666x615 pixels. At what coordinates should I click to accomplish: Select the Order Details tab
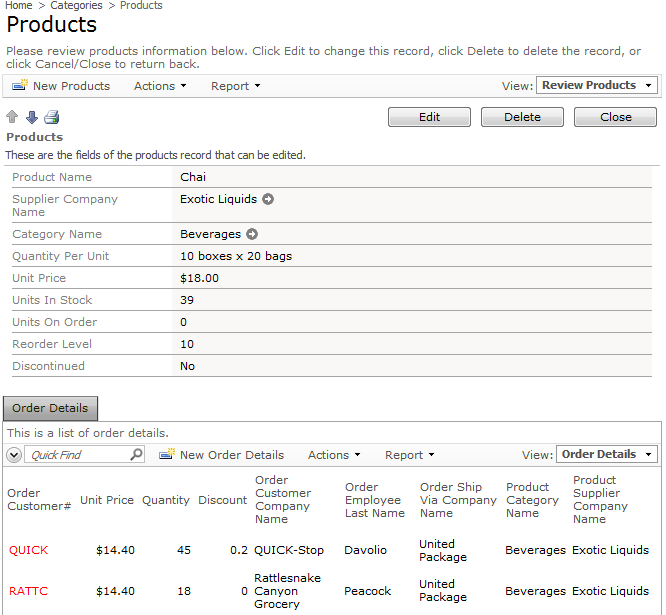(x=50, y=408)
